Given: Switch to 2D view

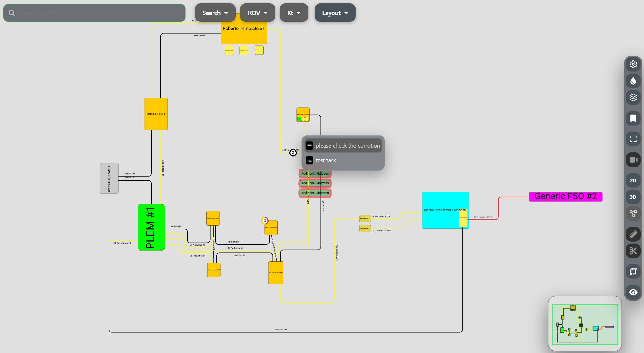Looking at the screenshot, I should (633, 180).
